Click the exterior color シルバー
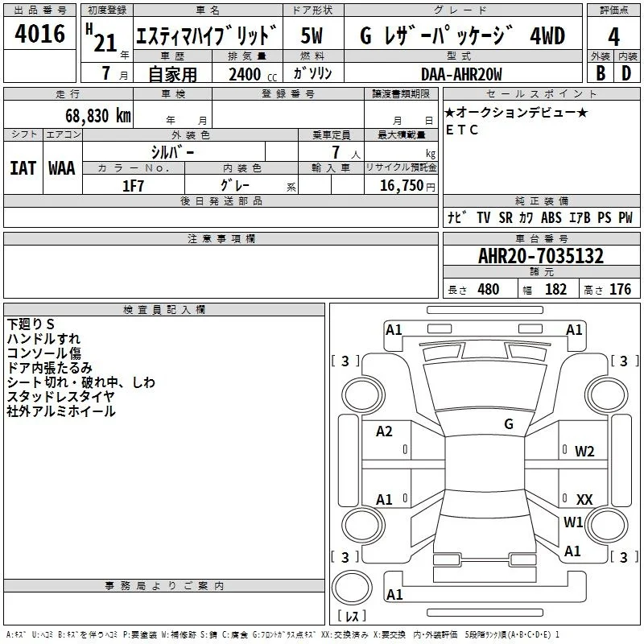644x644 pixels. pos(172,152)
